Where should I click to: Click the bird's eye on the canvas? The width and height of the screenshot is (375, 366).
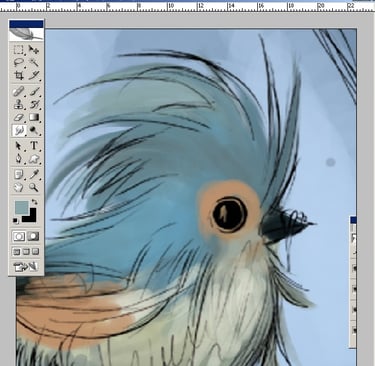(x=229, y=214)
